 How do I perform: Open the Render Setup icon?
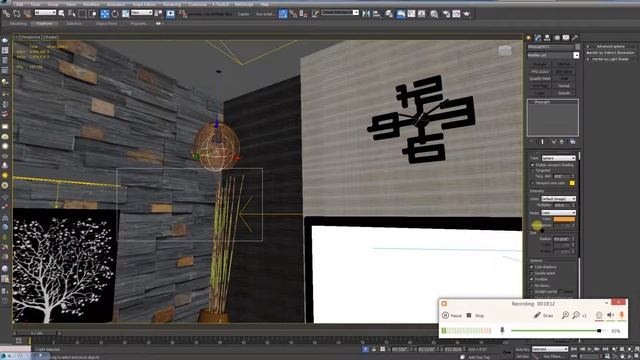click(x=446, y=13)
